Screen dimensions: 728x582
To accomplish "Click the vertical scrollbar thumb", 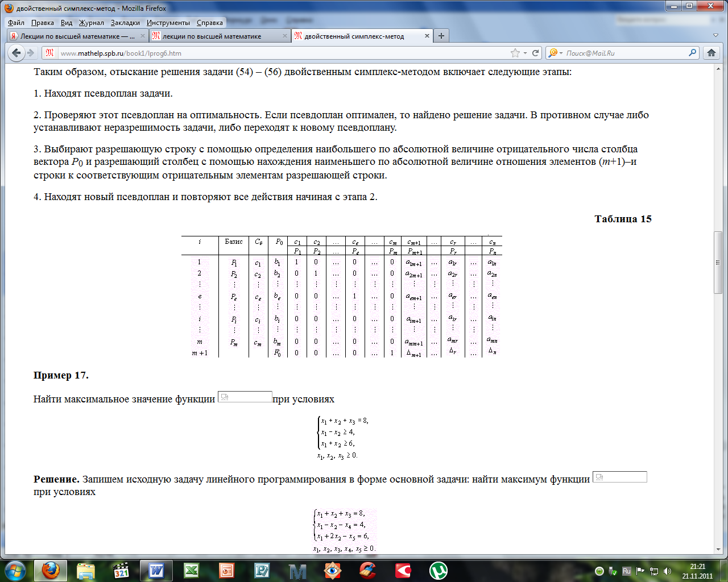I will [718, 262].
